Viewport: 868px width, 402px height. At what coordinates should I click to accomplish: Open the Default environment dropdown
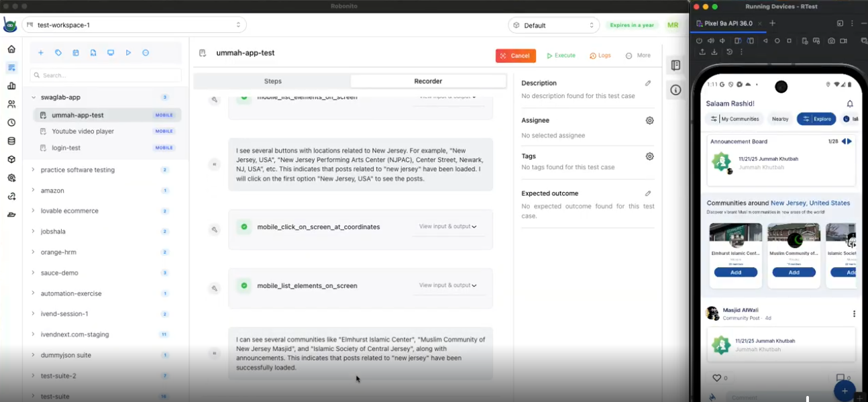pos(553,26)
